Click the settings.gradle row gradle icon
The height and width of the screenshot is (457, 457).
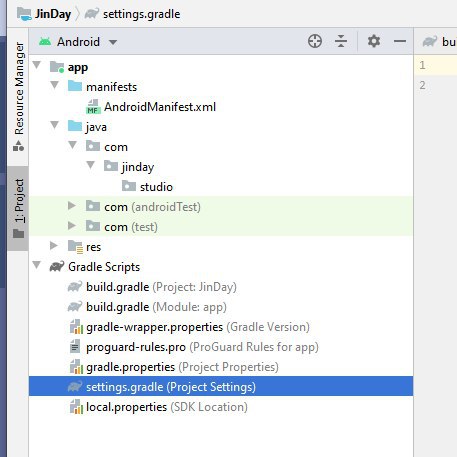(x=75, y=386)
